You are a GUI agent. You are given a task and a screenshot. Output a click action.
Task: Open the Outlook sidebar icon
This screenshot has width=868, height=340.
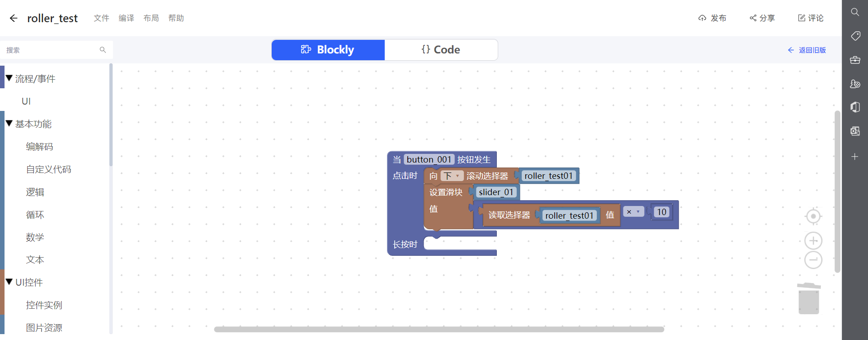(x=855, y=131)
